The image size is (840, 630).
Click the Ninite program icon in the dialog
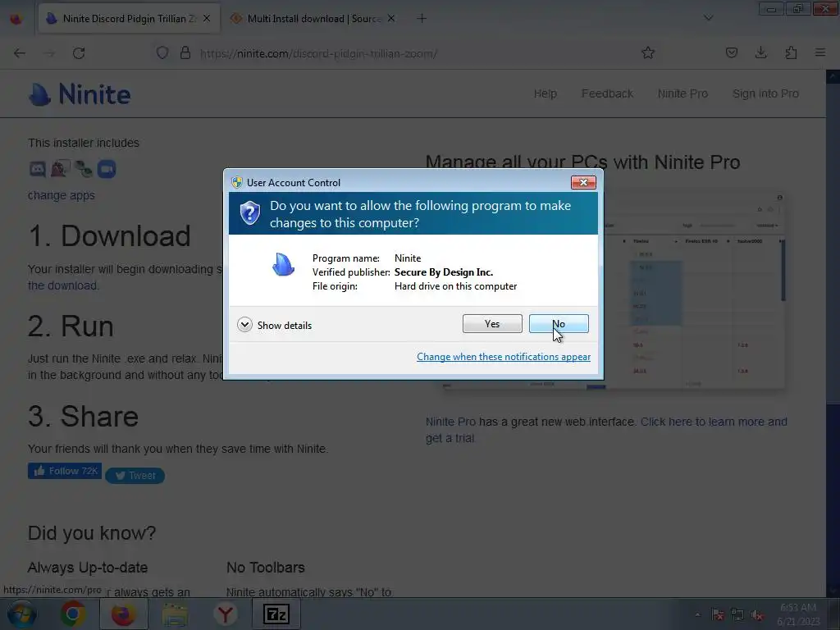tap(283, 265)
